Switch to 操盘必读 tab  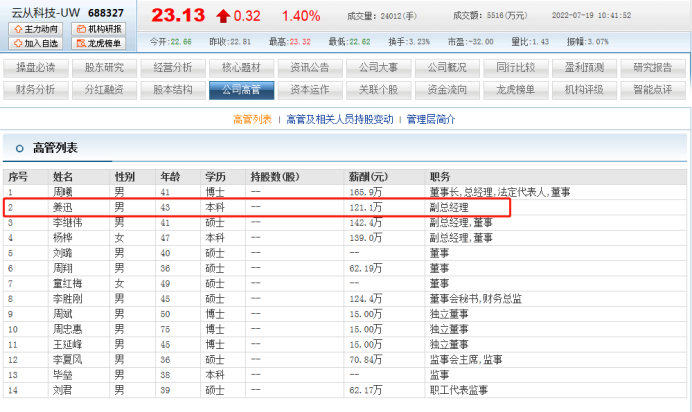[x=36, y=68]
